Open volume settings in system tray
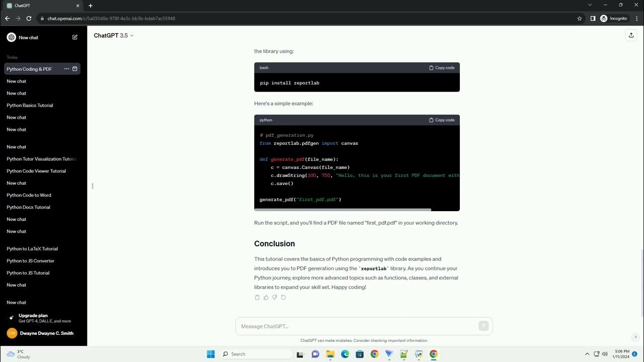The width and height of the screenshot is (644, 362). coord(604,354)
